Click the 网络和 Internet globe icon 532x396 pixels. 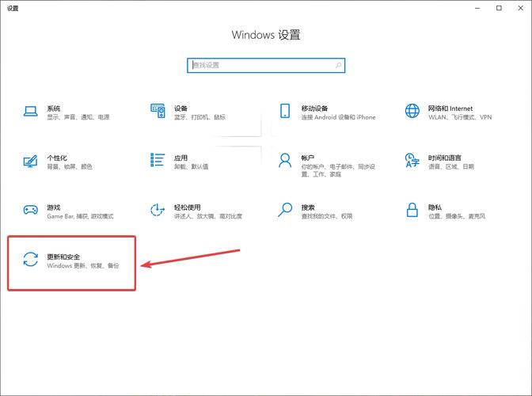412,112
